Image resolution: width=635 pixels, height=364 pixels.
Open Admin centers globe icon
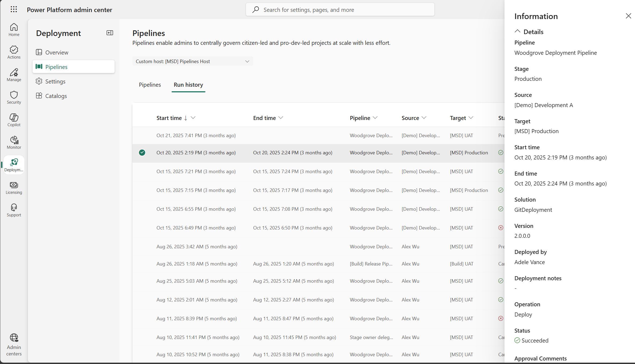(14, 344)
